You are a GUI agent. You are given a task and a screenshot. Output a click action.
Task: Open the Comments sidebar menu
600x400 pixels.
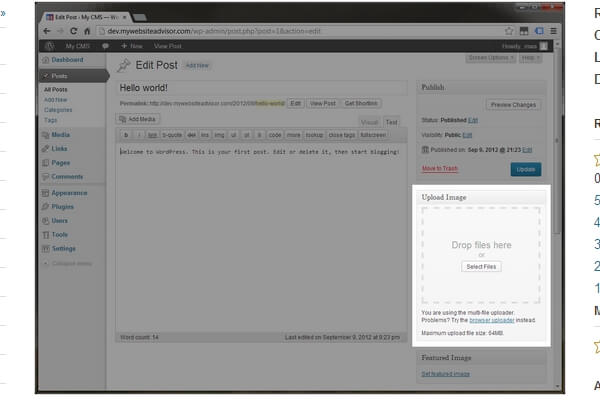pyautogui.click(x=63, y=176)
